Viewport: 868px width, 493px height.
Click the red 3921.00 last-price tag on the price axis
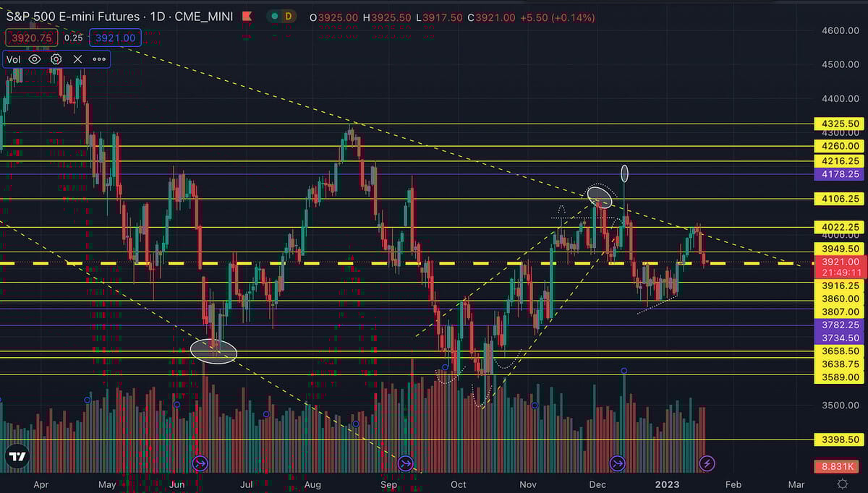[839, 262]
